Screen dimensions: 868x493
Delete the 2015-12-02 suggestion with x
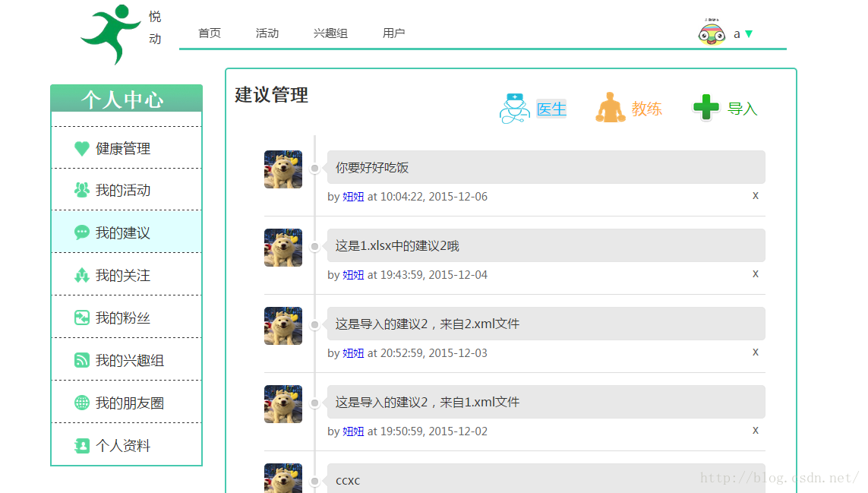(755, 430)
